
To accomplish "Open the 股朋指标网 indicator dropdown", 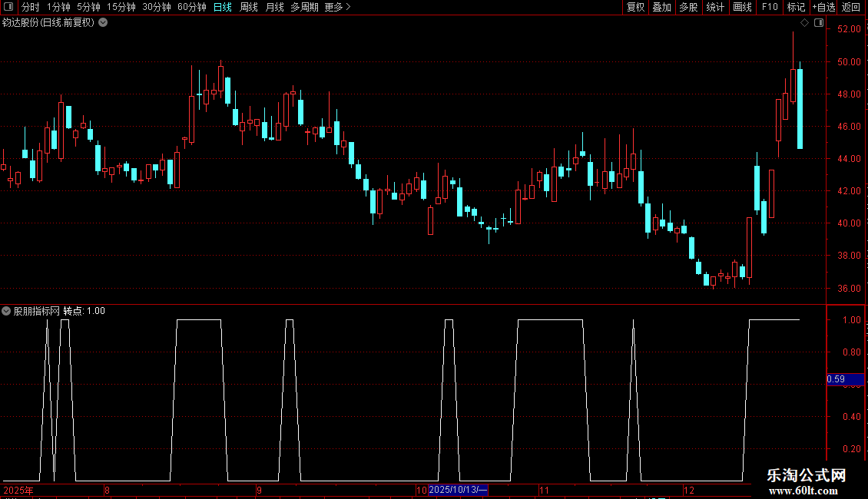I will click(6, 311).
